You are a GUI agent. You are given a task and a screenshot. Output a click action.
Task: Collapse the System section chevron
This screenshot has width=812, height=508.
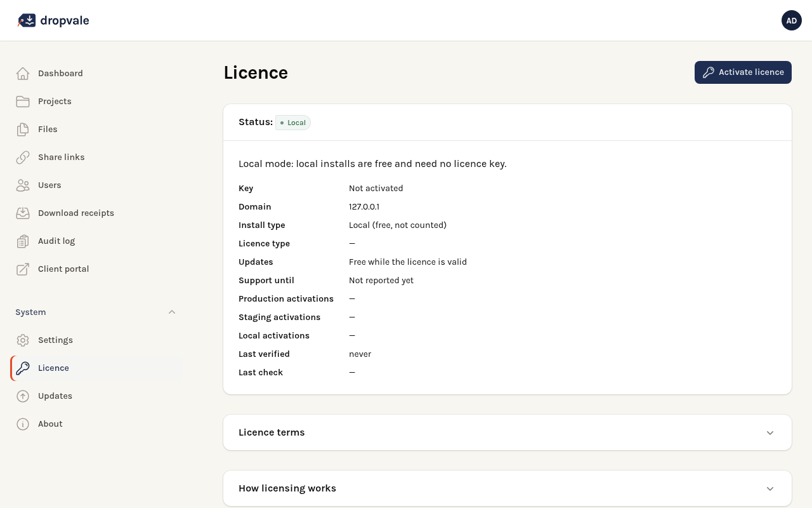(172, 312)
